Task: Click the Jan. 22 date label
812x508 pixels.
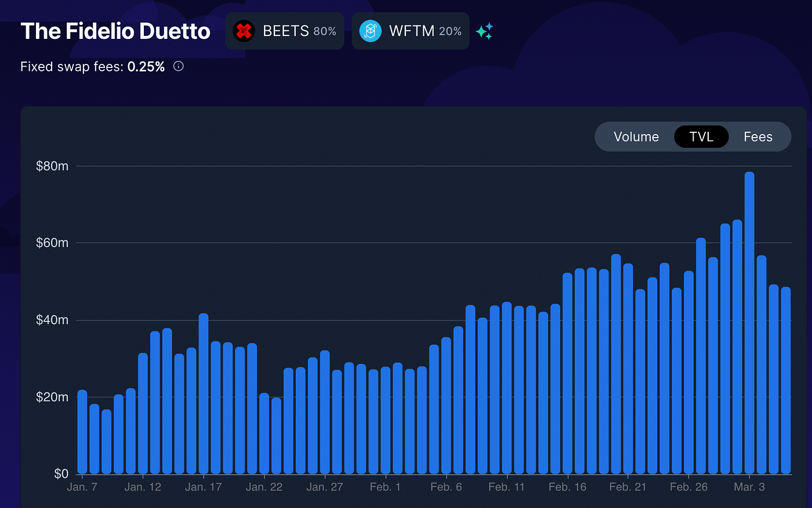Action: (264, 487)
